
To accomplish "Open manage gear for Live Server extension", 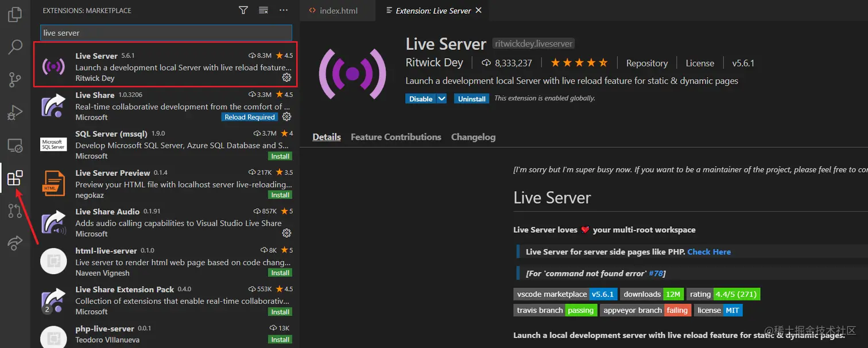I will 287,77.
